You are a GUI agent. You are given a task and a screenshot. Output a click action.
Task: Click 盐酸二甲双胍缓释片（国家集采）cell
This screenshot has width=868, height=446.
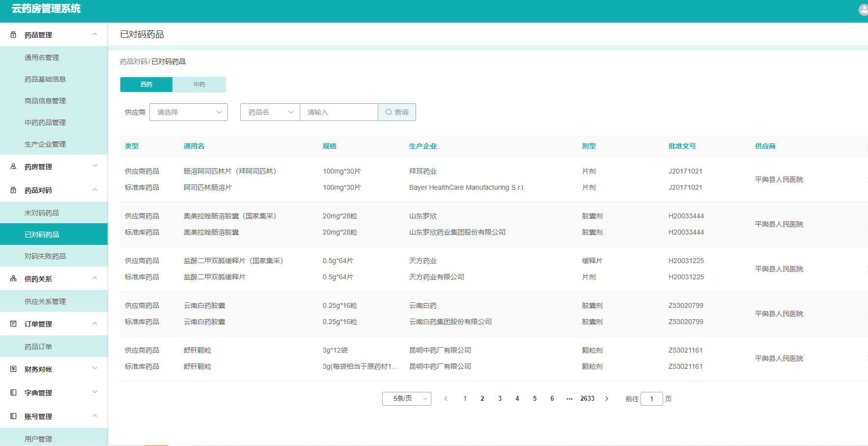(235, 261)
